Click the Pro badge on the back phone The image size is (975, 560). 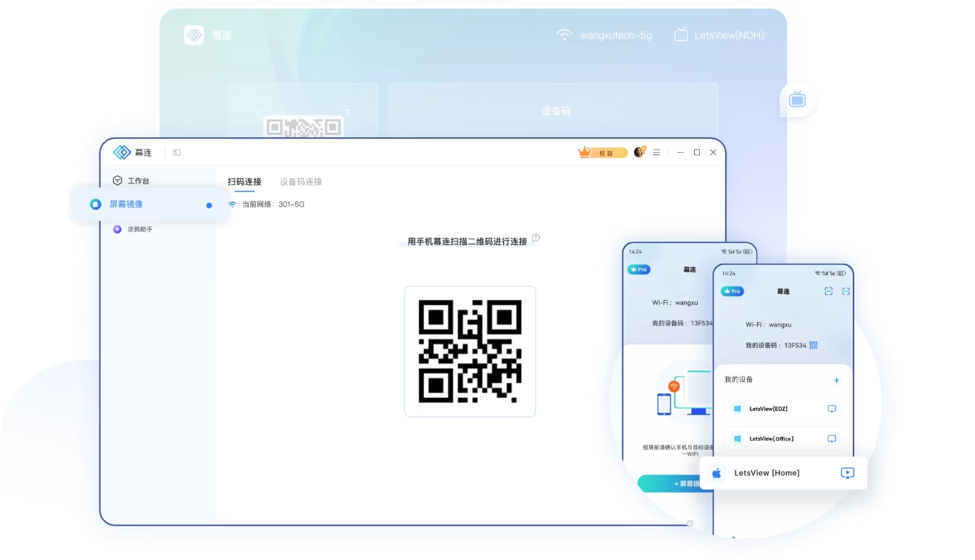[x=638, y=269]
